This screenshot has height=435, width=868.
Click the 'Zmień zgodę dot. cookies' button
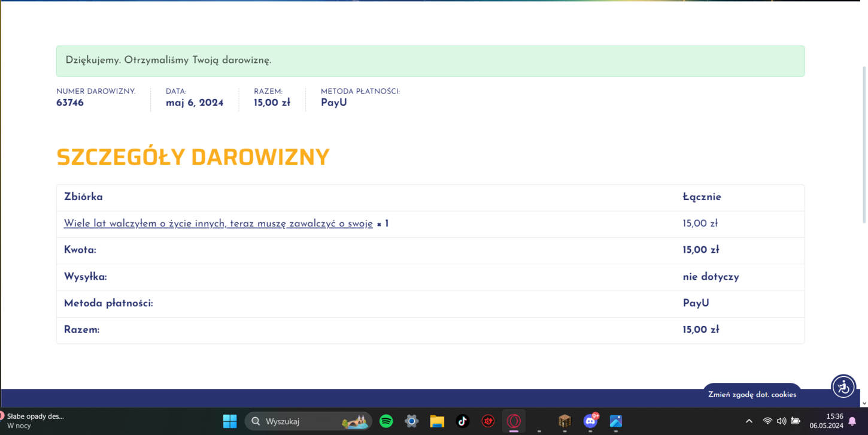(x=752, y=394)
